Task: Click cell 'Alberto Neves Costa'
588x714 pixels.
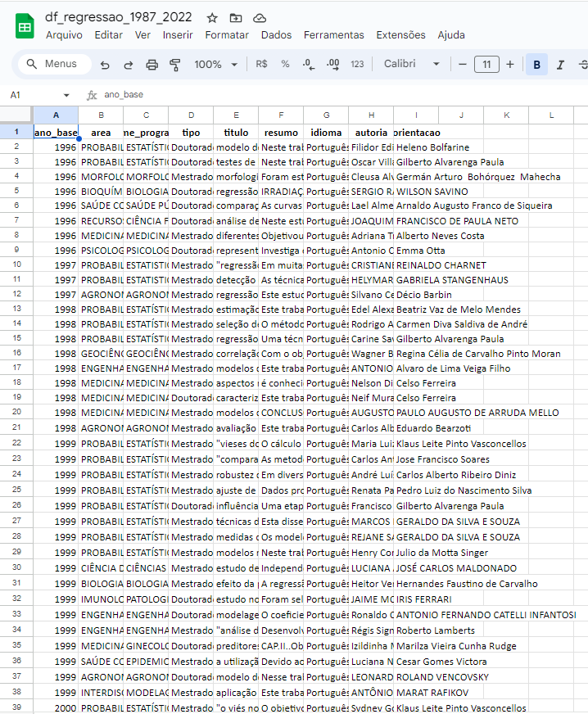Action: tap(440, 237)
